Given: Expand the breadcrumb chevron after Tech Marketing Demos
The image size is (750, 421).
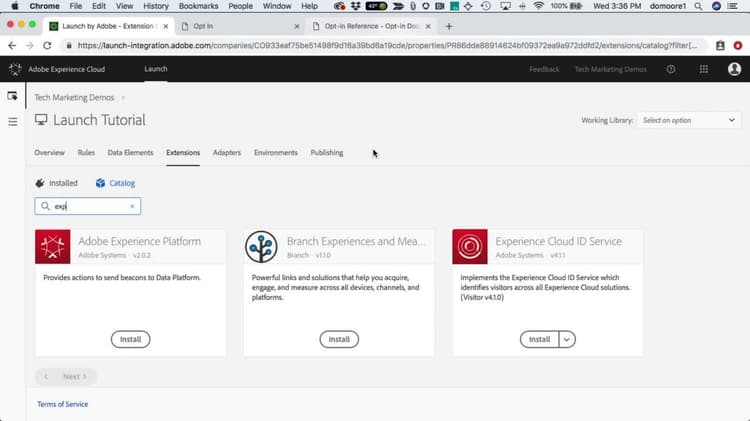Looking at the screenshot, I should coord(123,98).
